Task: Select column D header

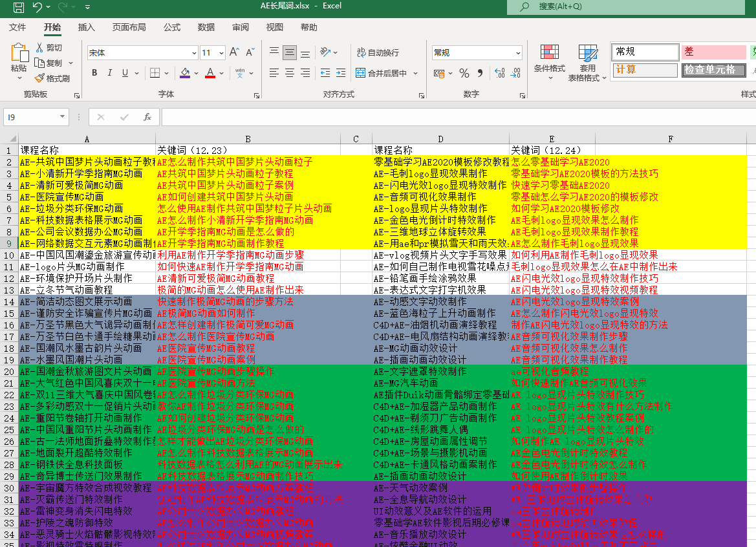Action: click(x=440, y=139)
